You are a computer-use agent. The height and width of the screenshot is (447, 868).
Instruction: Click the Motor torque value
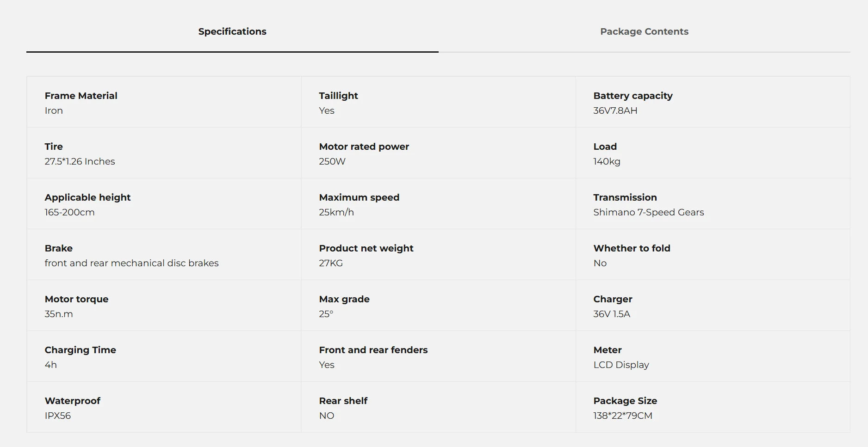pos(59,314)
